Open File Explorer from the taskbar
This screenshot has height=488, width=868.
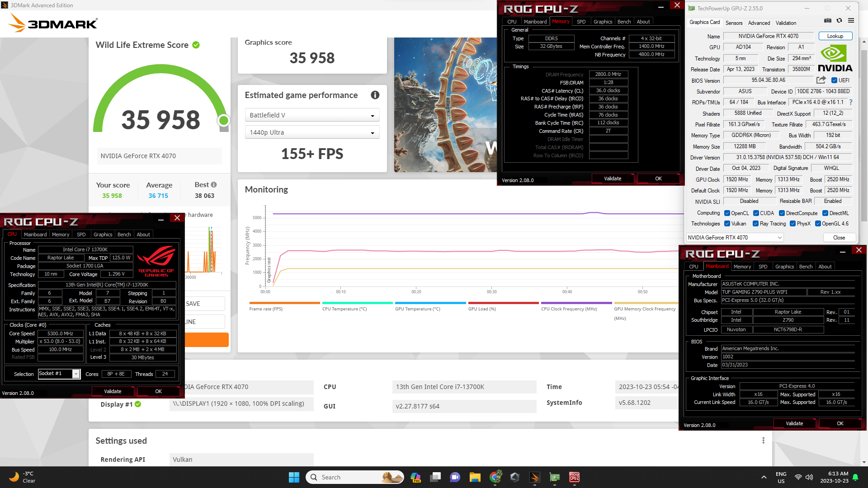pos(475,477)
